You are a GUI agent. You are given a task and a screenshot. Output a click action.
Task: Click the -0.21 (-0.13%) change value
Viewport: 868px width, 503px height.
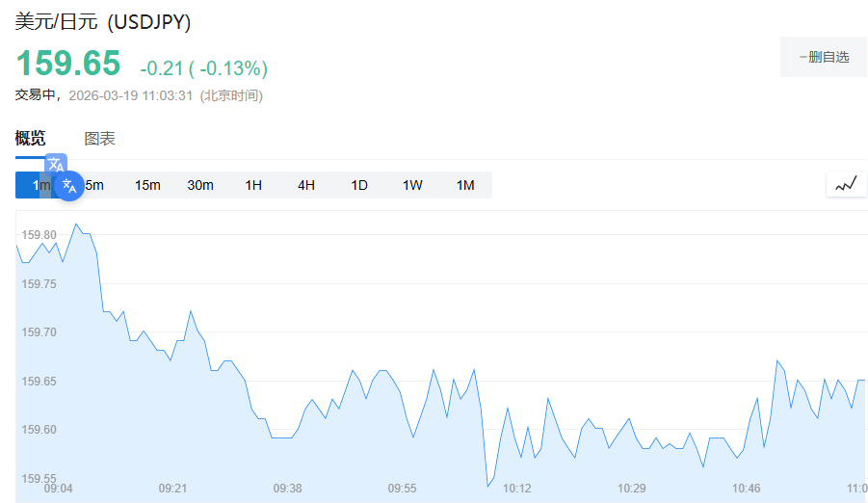point(203,68)
